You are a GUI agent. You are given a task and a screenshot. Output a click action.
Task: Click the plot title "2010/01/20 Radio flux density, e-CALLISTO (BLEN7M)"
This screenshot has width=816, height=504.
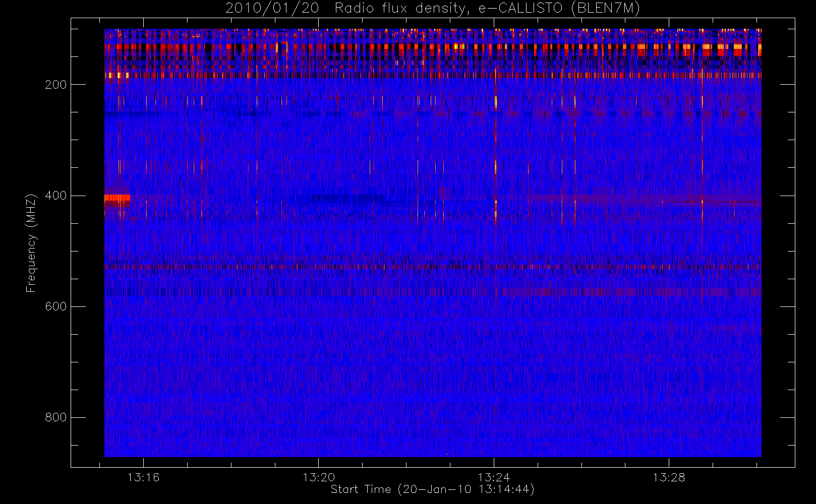point(433,9)
